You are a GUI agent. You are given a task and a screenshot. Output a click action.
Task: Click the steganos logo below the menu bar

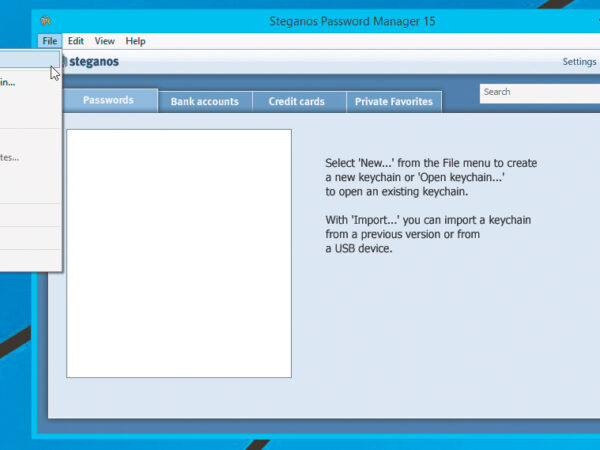(x=92, y=62)
